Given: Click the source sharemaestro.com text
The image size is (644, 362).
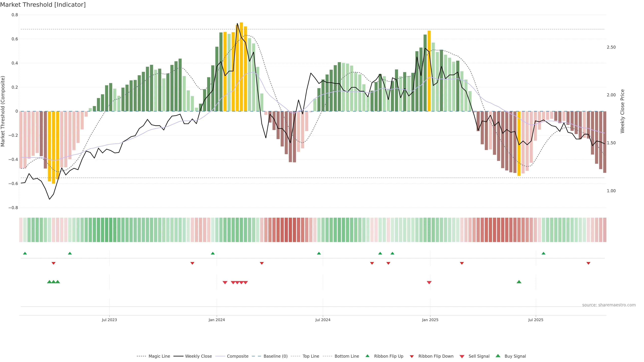Looking at the screenshot, I should [x=609, y=305].
